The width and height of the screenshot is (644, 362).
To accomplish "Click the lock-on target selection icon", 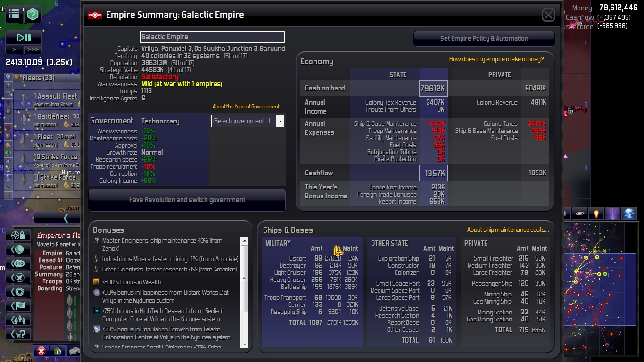I will point(17,235).
